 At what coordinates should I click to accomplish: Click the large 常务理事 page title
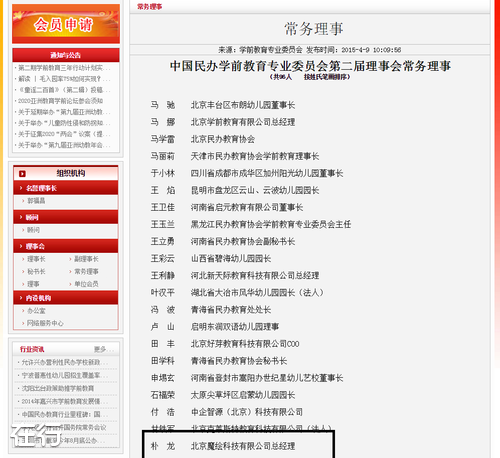[314, 29]
